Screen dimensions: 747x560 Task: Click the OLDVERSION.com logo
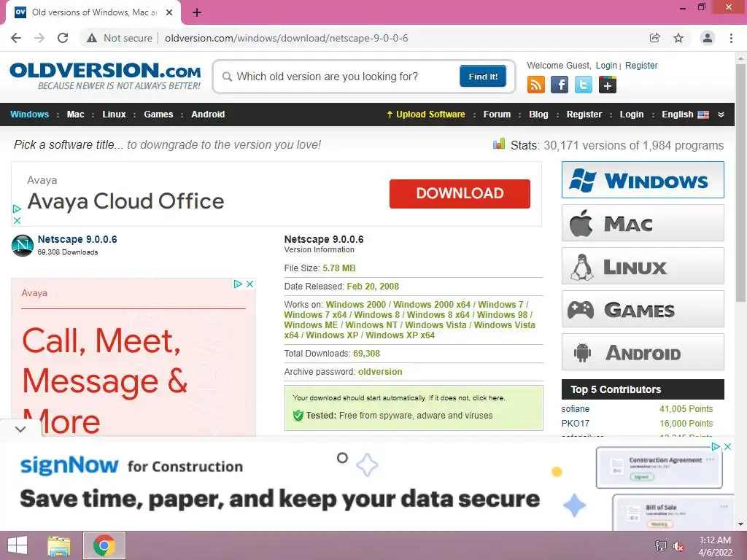[x=105, y=76]
